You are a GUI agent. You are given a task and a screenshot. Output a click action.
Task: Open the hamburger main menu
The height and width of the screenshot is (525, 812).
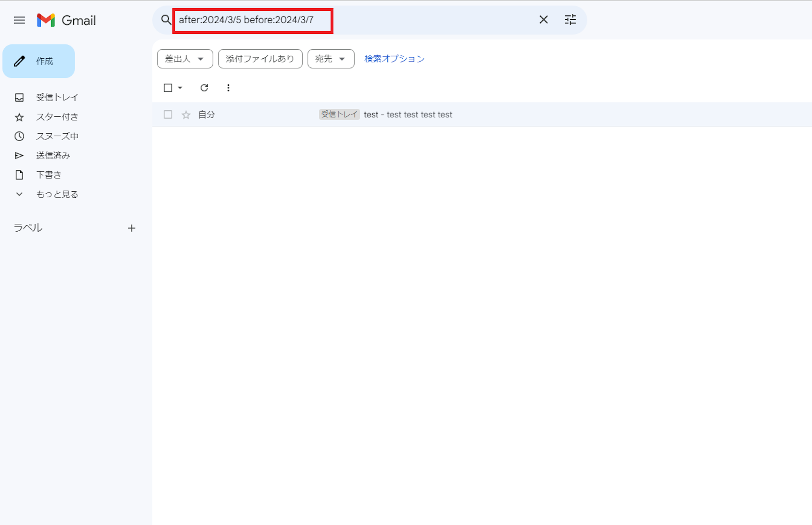[x=19, y=20]
